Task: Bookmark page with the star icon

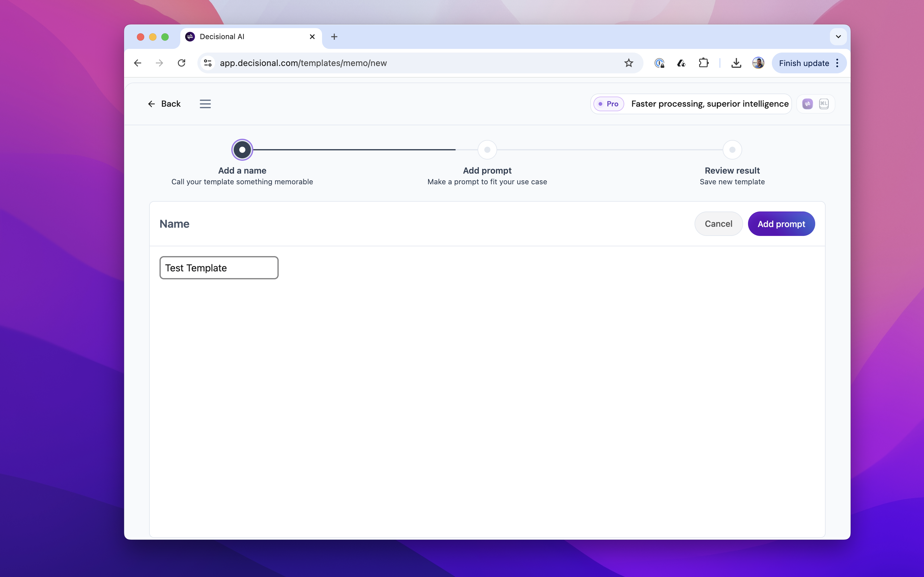Action: [628, 63]
